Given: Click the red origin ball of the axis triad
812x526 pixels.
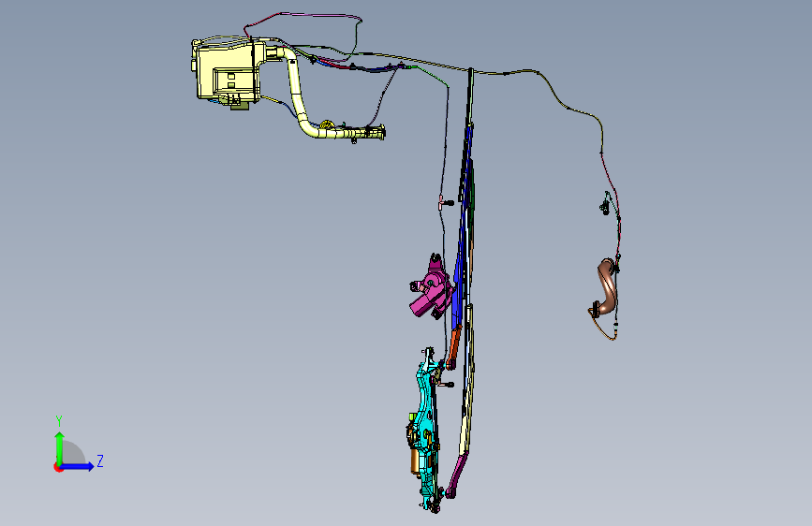Looking at the screenshot, I should coord(57,467).
